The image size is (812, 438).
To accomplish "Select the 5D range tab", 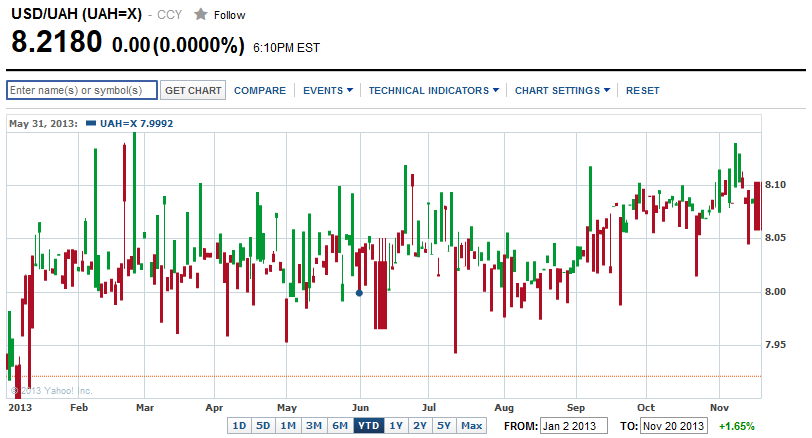I will (264, 426).
